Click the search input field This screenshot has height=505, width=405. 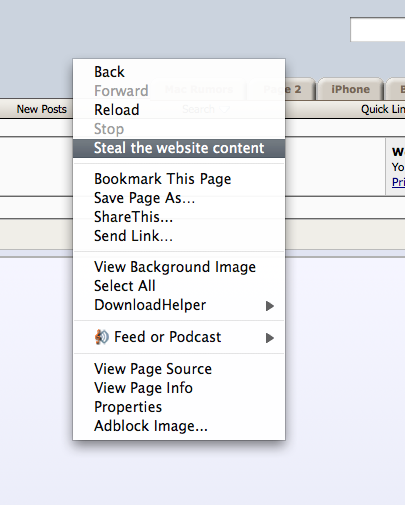tap(378, 30)
